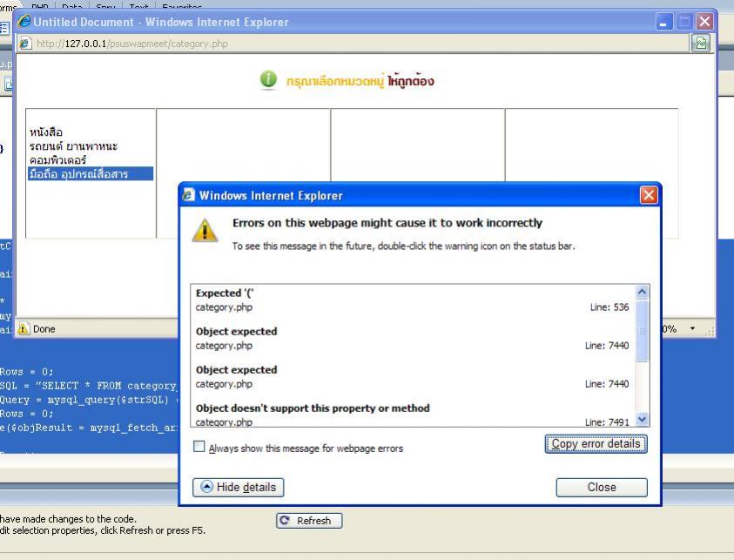
Task: Click Close button in the error dialog
Action: pos(602,487)
